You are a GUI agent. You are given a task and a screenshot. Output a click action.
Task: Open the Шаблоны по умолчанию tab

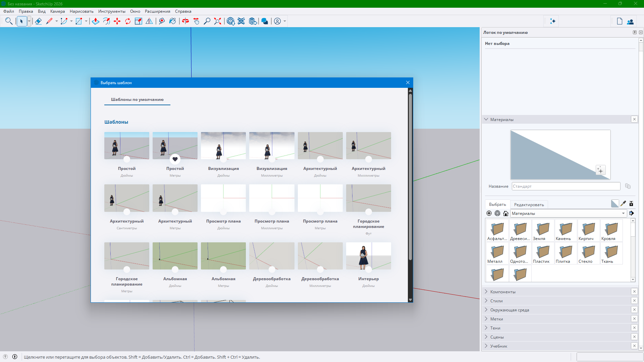(x=137, y=100)
